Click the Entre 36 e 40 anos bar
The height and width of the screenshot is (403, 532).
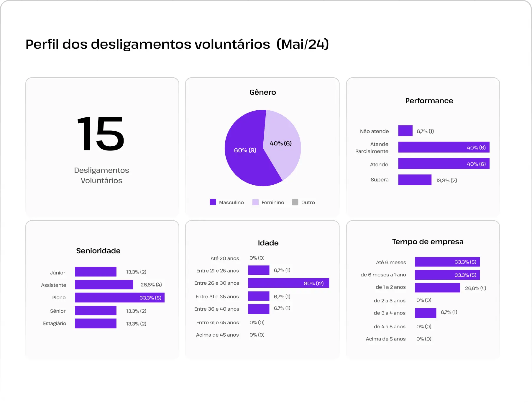[x=259, y=309]
